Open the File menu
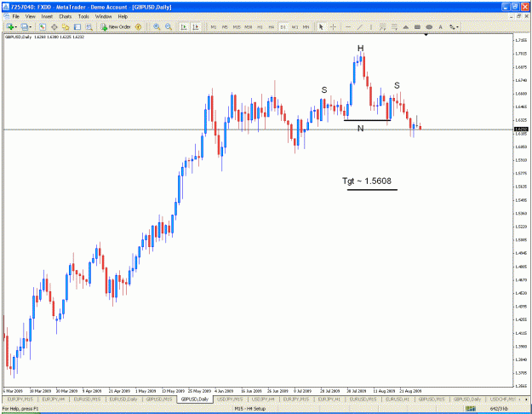Image resolution: width=532 pixels, height=414 pixels. tap(15, 16)
